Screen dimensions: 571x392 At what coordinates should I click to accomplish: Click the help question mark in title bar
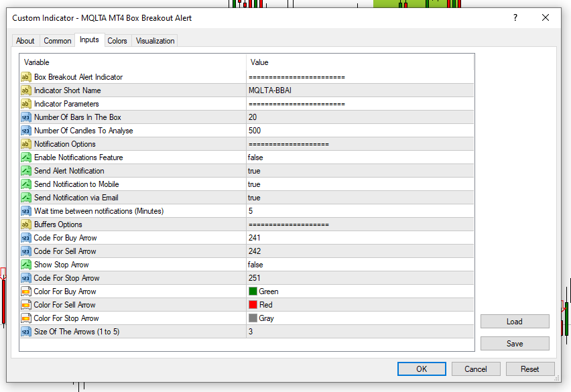515,17
